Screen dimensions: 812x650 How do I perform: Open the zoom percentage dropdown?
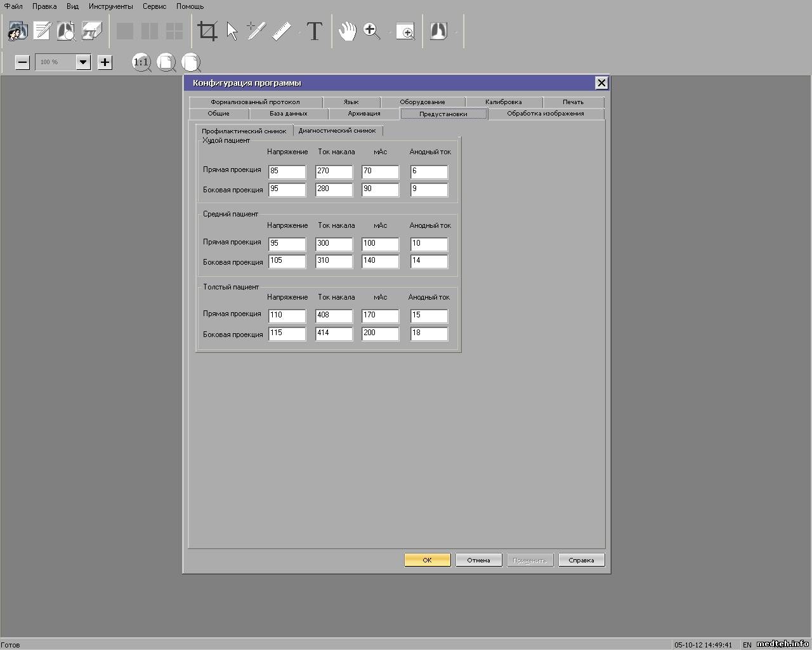tap(82, 62)
